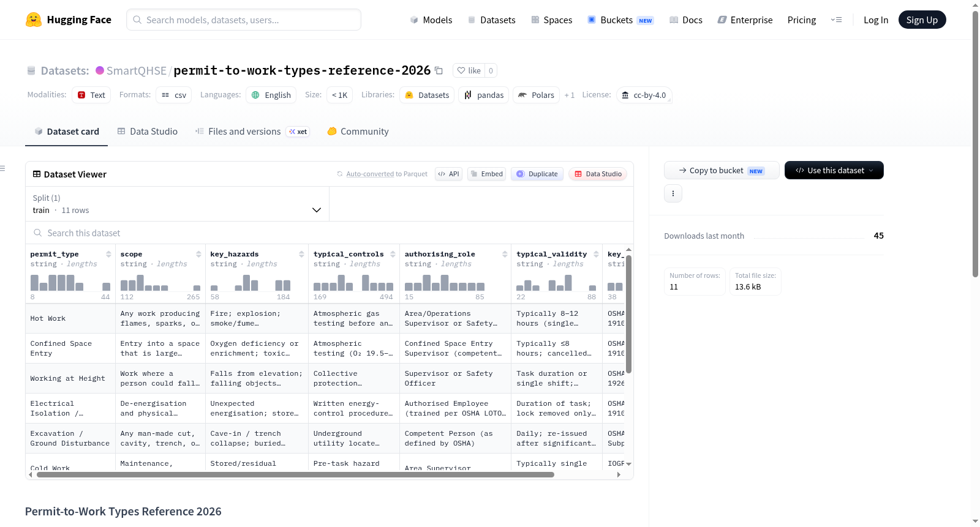The width and height of the screenshot is (980, 527).
Task: Click the heart like button
Action: 469,70
